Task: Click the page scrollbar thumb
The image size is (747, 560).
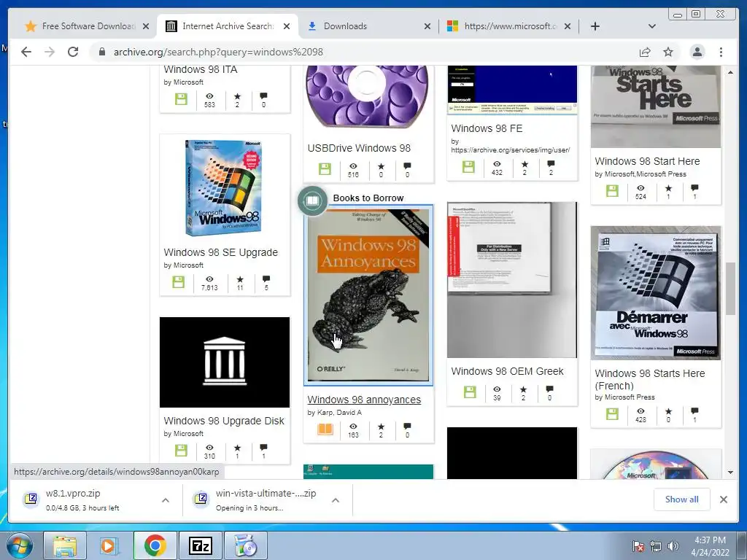Action: pos(731,289)
